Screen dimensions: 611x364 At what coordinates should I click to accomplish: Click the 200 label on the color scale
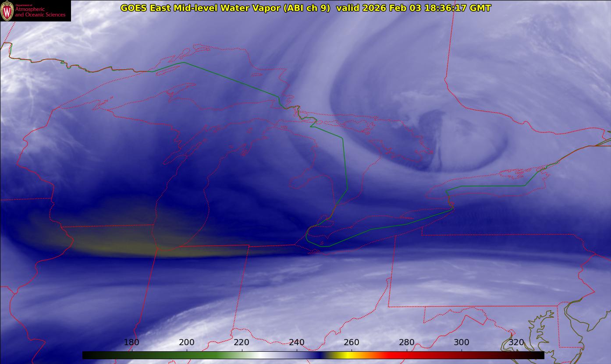(x=187, y=343)
